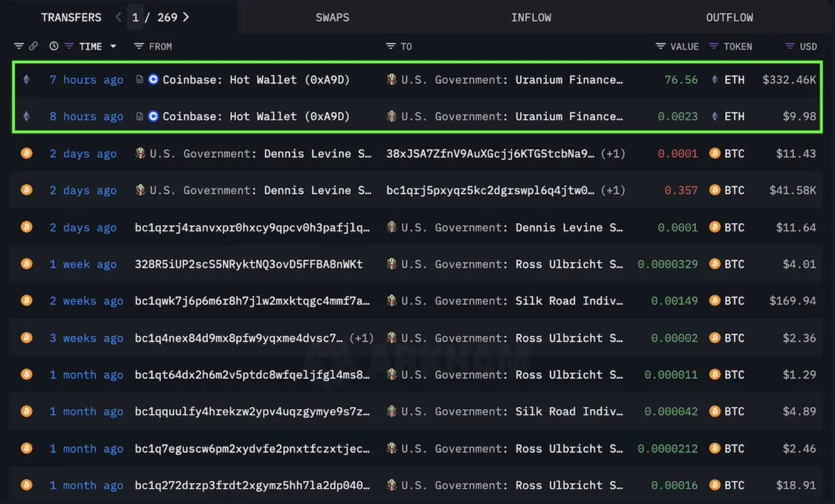Open the '1 week ago' transaction link
The image size is (835, 504).
click(83, 264)
